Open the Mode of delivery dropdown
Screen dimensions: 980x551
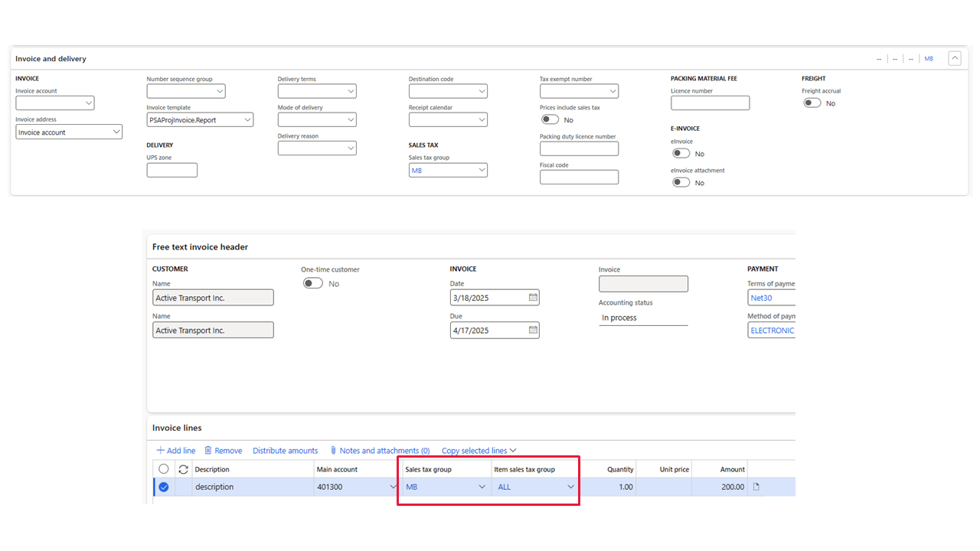[350, 119]
